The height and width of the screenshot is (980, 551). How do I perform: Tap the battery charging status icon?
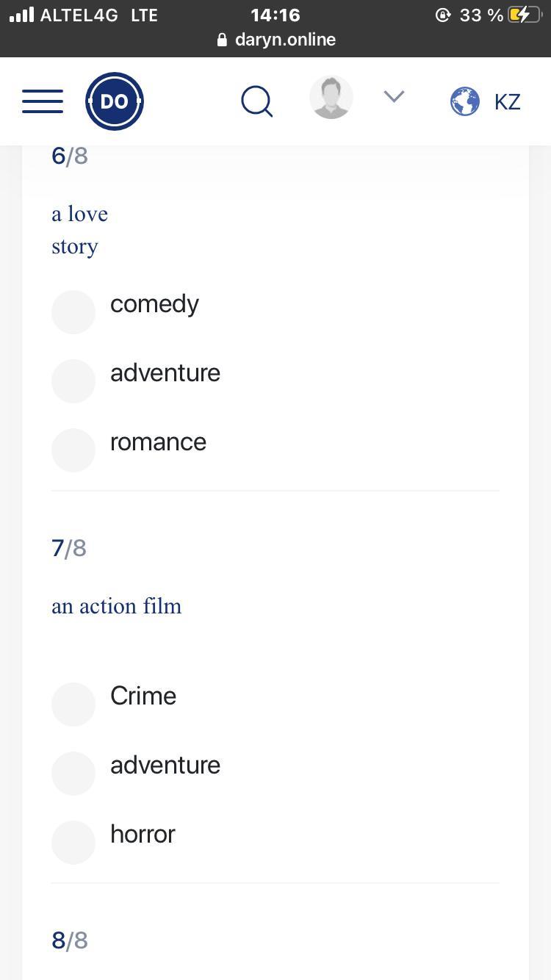pyautogui.click(x=525, y=15)
